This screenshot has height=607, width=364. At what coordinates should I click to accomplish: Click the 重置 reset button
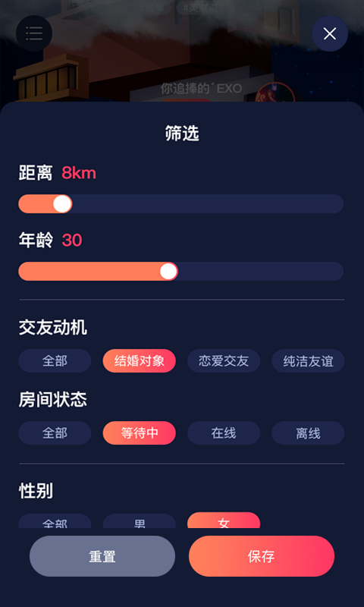coord(102,556)
